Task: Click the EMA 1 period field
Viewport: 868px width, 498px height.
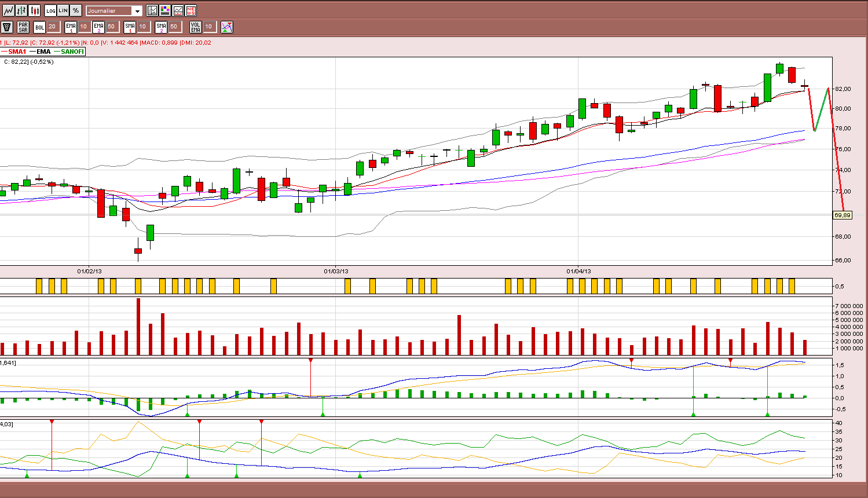Action: pos(84,27)
